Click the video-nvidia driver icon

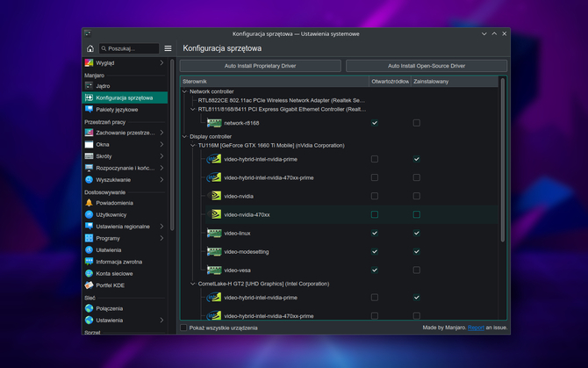(x=214, y=196)
